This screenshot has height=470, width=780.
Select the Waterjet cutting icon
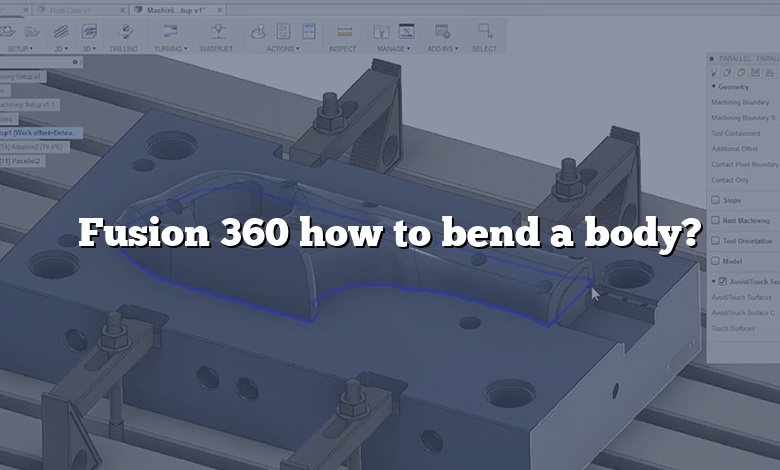(218, 31)
